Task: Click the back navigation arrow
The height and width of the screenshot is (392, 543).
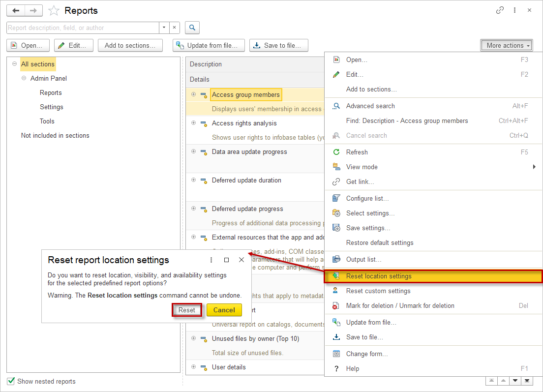Action: click(x=16, y=10)
